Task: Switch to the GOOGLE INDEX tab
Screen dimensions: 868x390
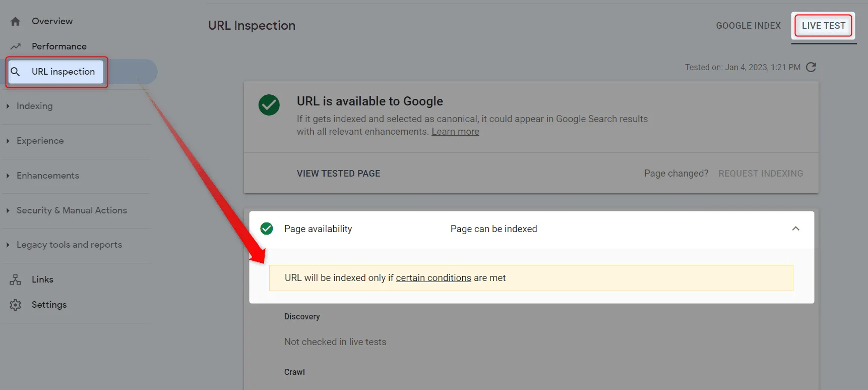Action: pos(748,26)
